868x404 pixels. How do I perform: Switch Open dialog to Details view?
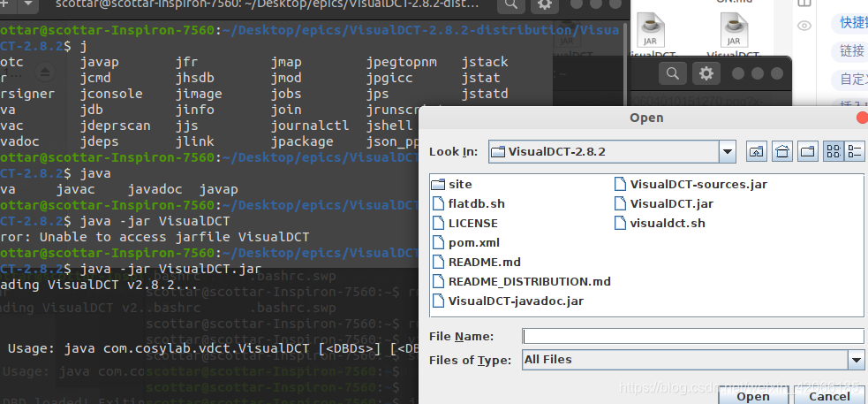click(856, 151)
